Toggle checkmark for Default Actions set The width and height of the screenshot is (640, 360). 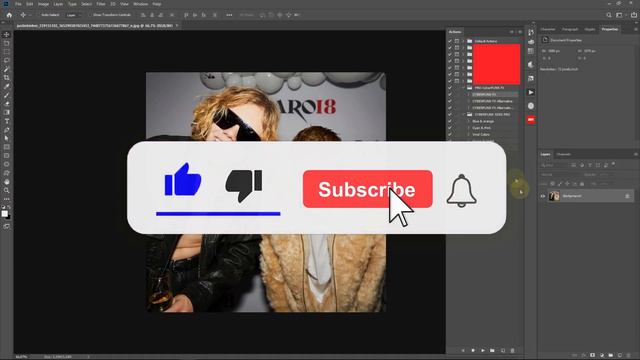(x=450, y=41)
